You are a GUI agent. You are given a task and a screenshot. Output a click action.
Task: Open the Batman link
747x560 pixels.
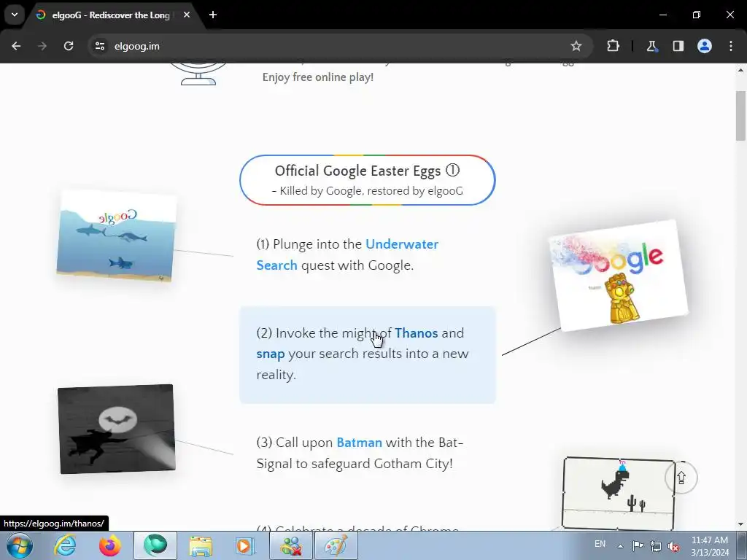click(x=359, y=443)
